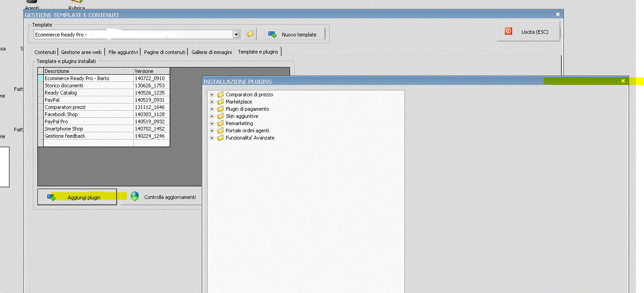Select the PayPal plugin description cell

coord(89,100)
